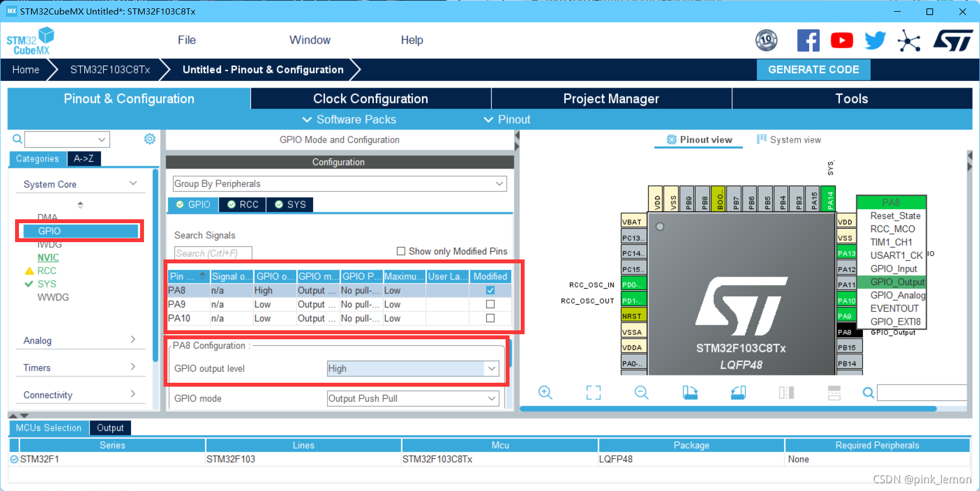Open the YouTube icon link
The height and width of the screenshot is (491, 980).
[842, 40]
